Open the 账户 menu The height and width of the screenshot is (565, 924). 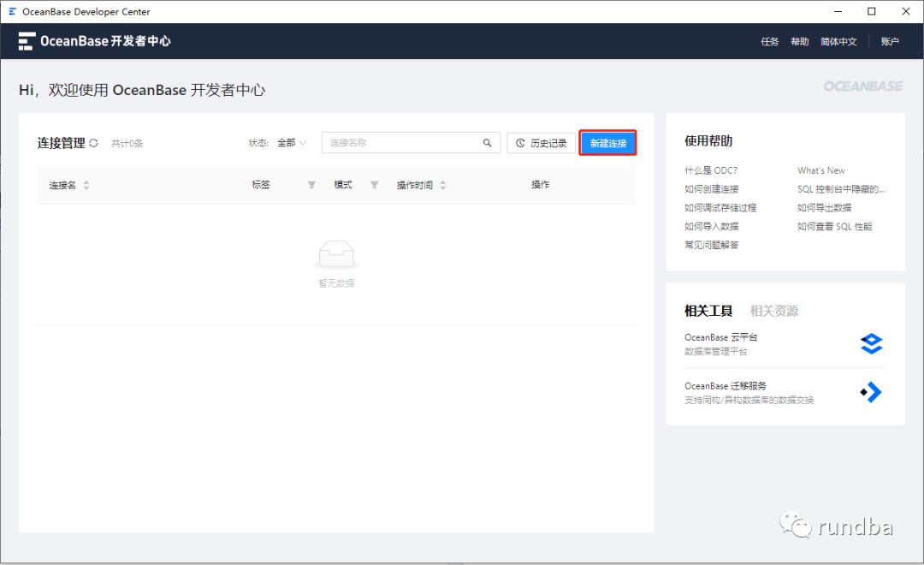coord(890,41)
